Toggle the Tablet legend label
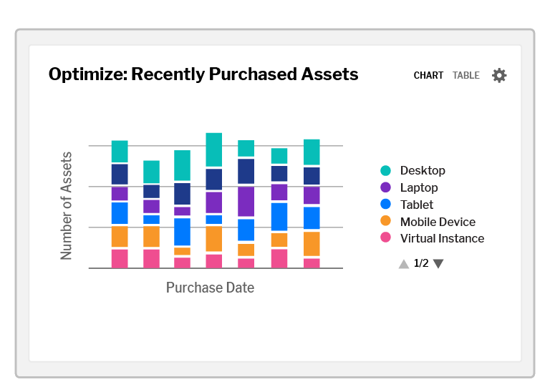The height and width of the screenshot is (392, 550). [x=417, y=205]
